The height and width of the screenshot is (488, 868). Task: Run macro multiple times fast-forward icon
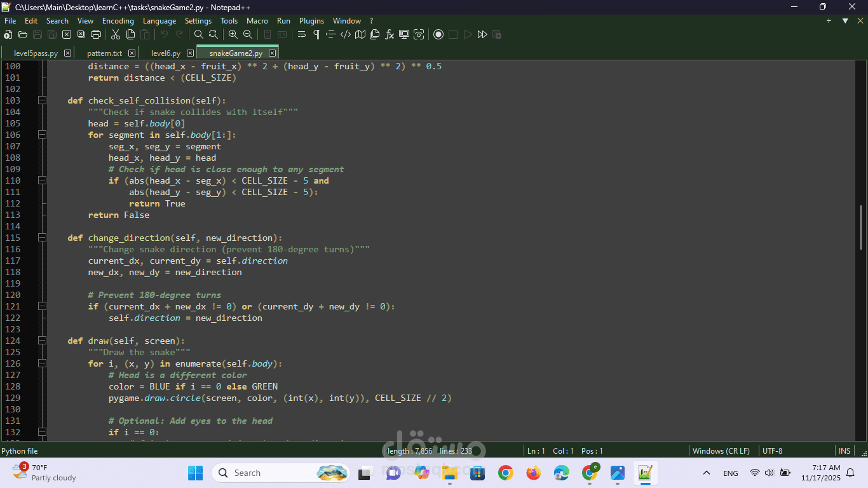tap(482, 34)
